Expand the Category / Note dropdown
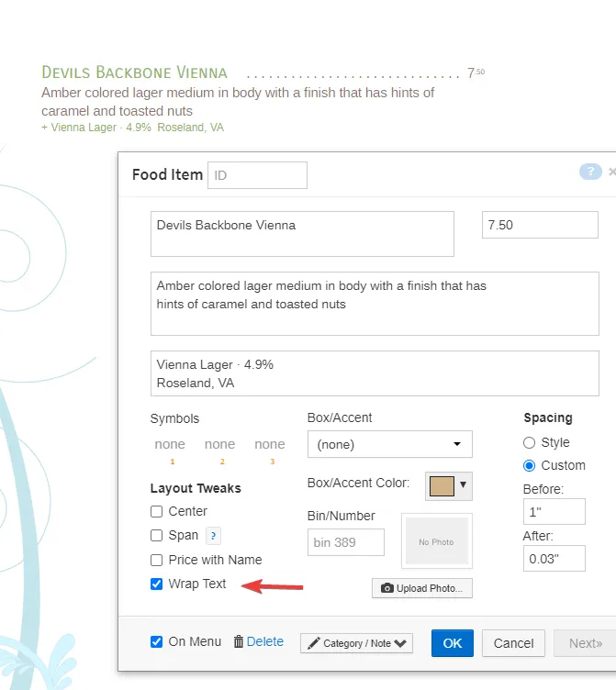Viewport: 616px width, 690px height. point(356,643)
